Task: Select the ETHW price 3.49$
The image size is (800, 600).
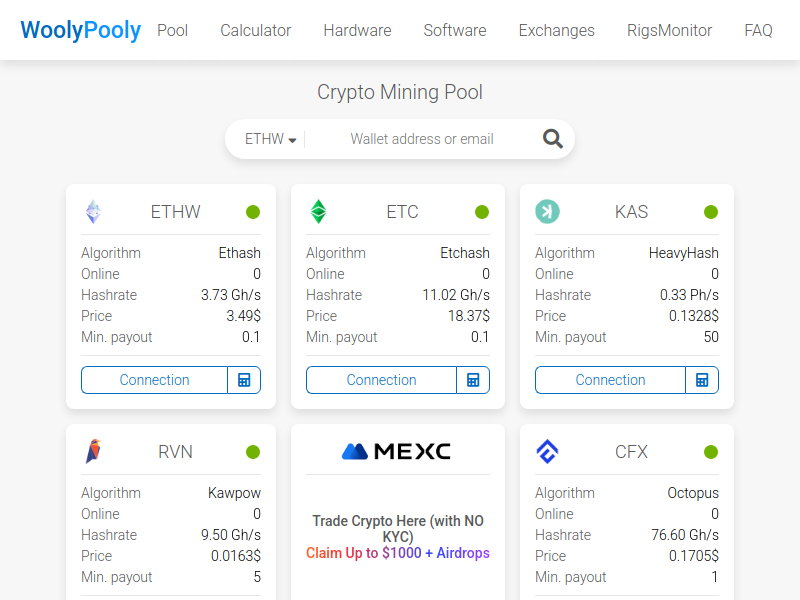Action: pos(243,316)
